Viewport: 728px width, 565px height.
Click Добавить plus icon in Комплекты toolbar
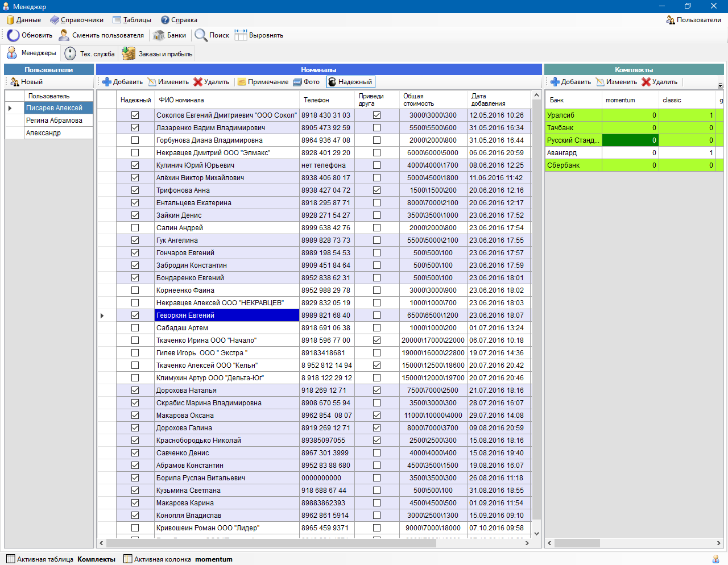tap(555, 82)
